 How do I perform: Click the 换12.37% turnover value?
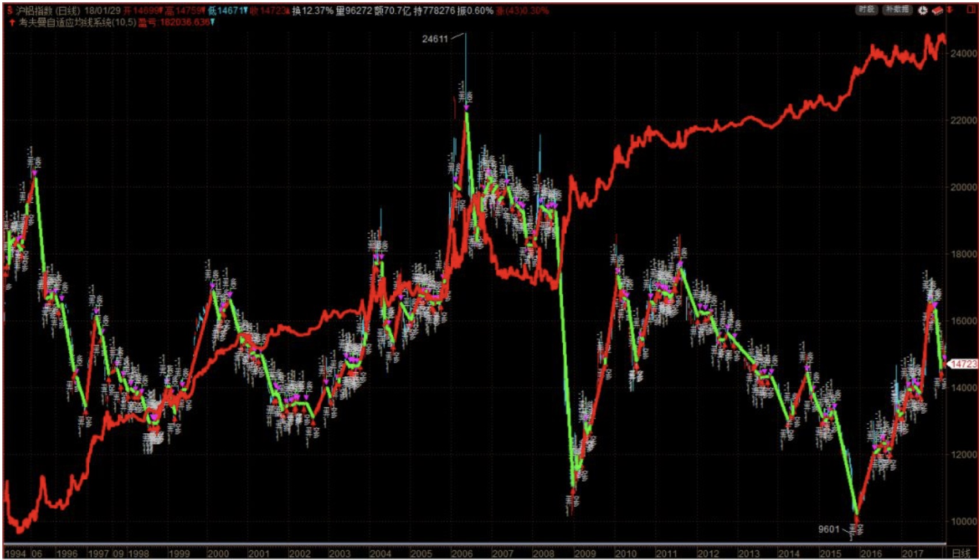coord(312,10)
